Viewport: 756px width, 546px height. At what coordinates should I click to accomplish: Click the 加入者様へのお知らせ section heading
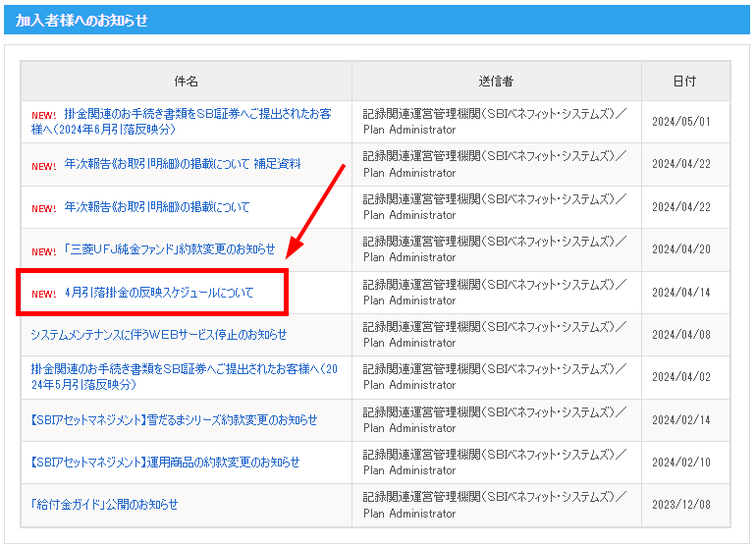81,21
